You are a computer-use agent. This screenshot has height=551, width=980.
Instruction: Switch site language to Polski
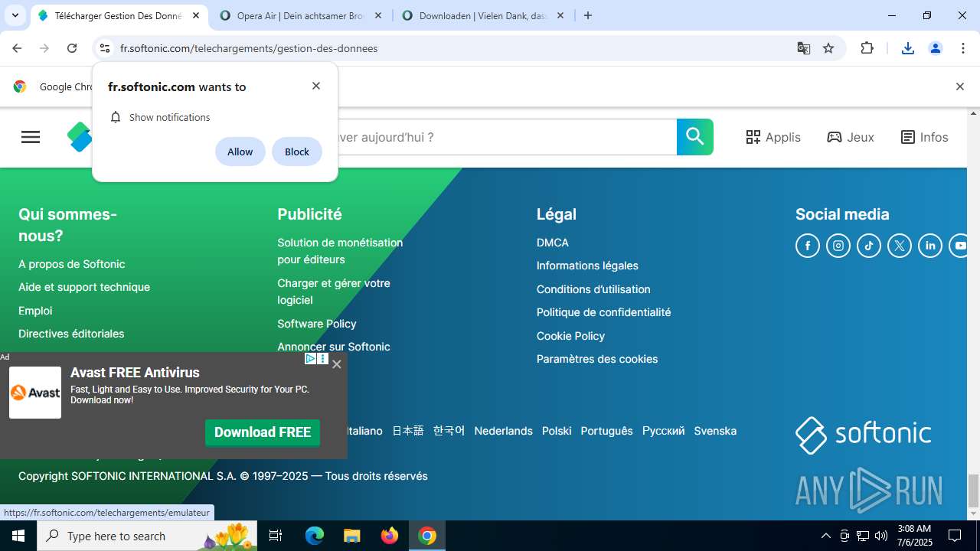click(x=557, y=431)
